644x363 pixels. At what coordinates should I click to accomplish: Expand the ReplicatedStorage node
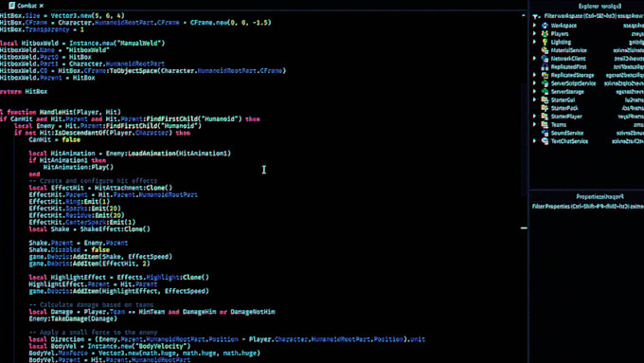point(535,75)
